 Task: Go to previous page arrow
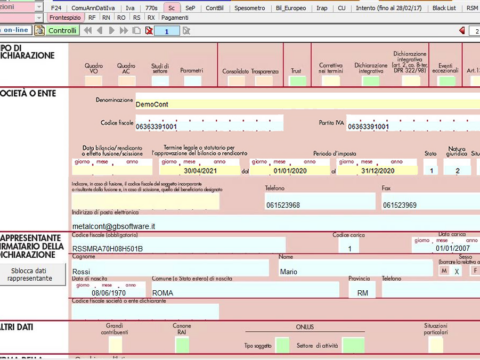pyautogui.click(x=99, y=31)
